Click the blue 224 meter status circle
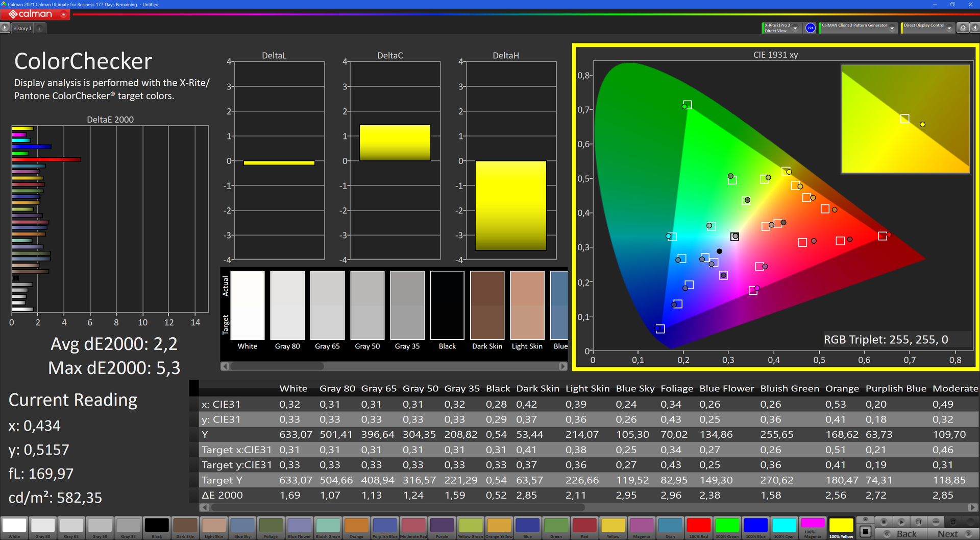 [x=810, y=28]
